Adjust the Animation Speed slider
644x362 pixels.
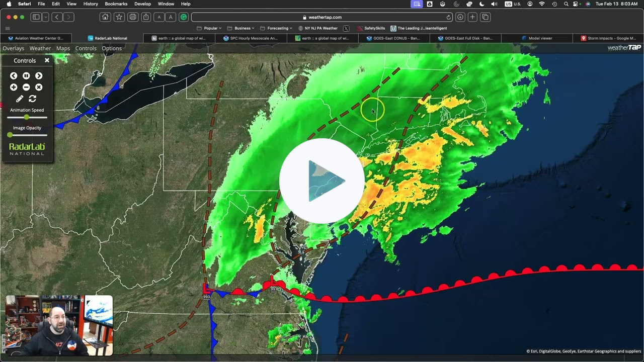click(x=27, y=117)
